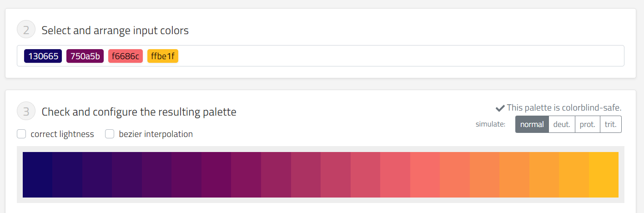Image resolution: width=644 pixels, height=213 pixels.
Task: Click the last yellow palette swatch
Action: tap(604, 175)
